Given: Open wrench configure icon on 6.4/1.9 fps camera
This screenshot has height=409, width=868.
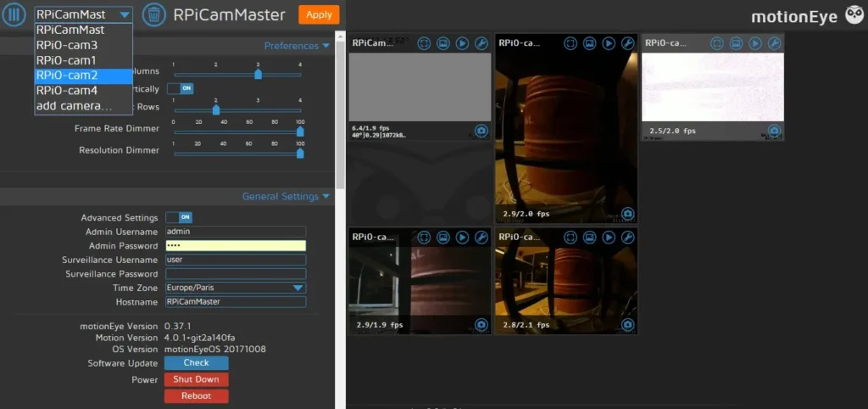Looking at the screenshot, I should [481, 43].
